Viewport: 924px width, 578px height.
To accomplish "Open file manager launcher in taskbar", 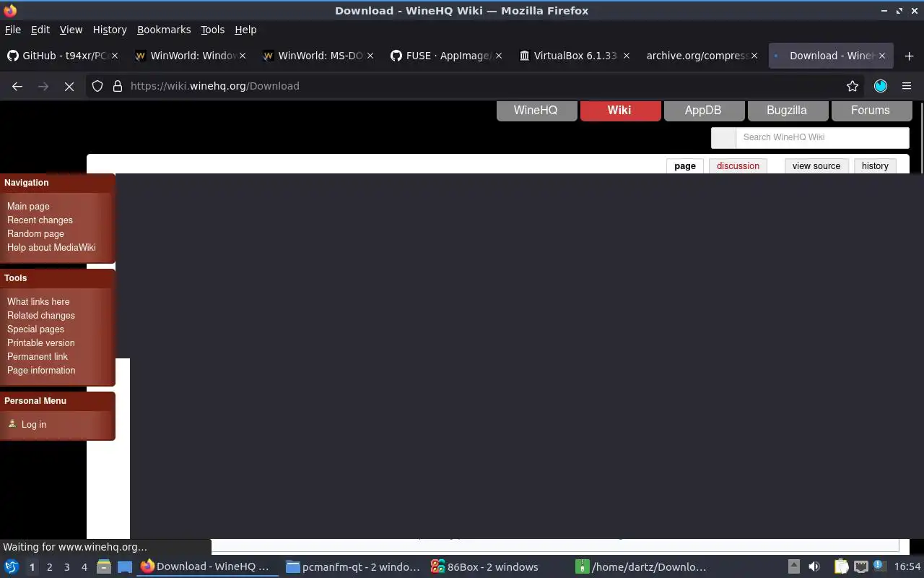I will (103, 567).
